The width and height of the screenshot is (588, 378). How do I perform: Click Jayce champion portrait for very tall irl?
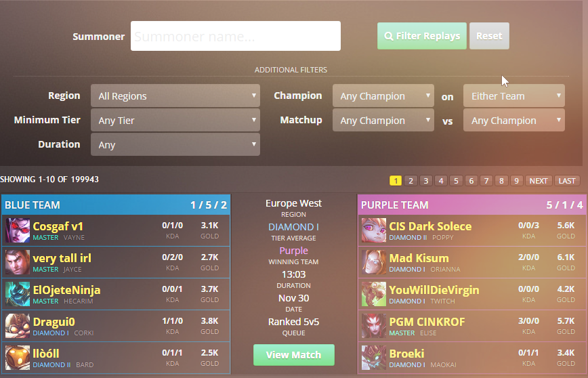[x=18, y=262]
